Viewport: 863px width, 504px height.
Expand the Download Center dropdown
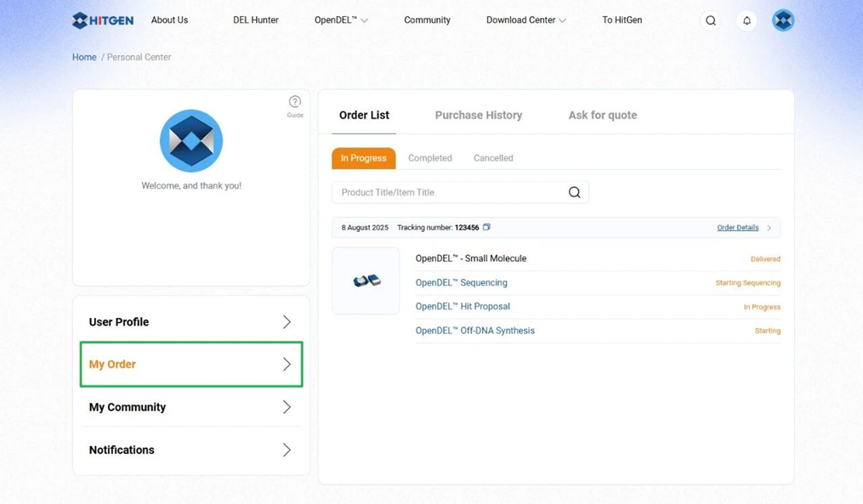point(525,20)
